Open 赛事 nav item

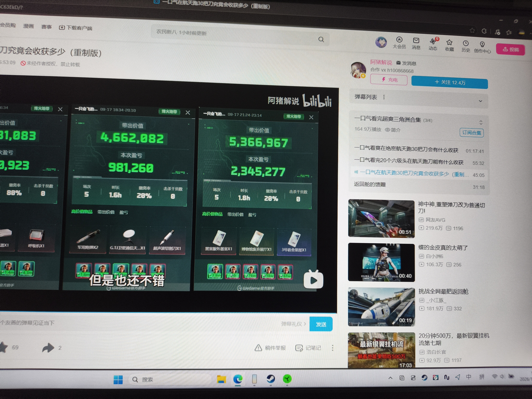(46, 27)
